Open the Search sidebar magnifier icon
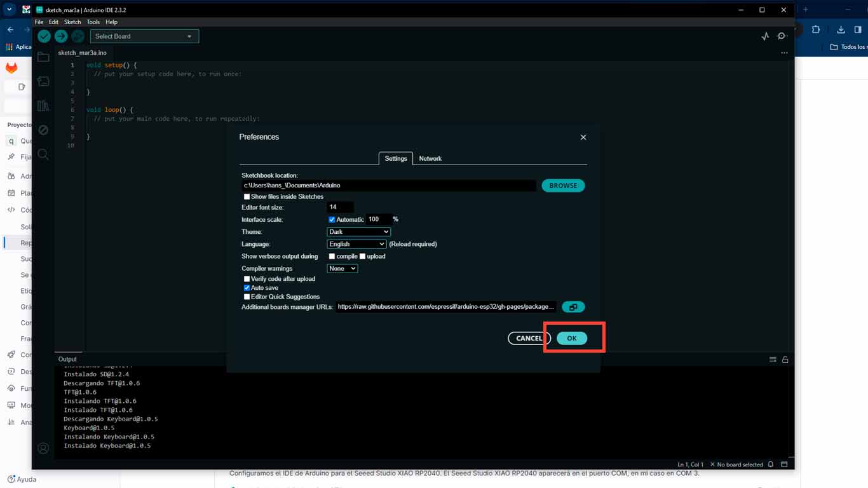Screen dimensions: 868x488 point(43,154)
